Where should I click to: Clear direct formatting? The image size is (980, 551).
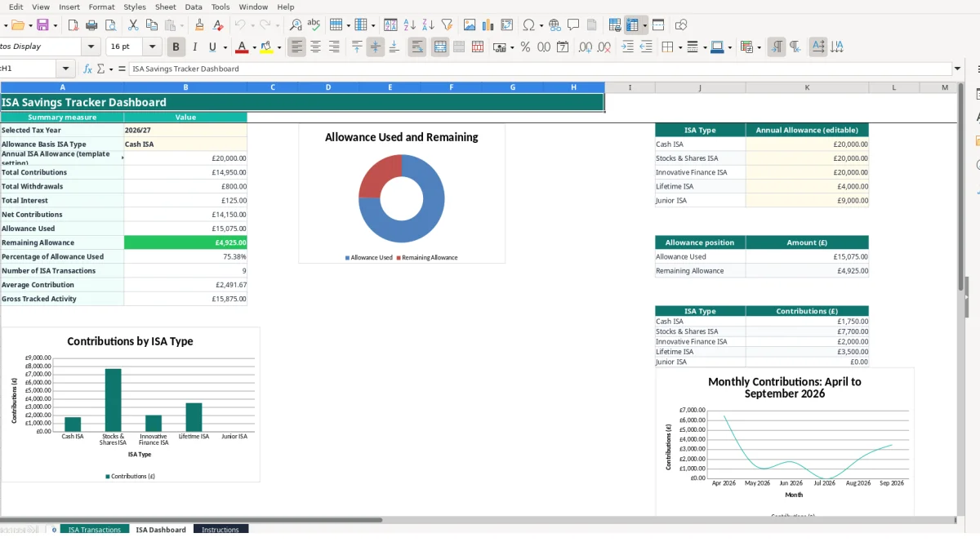[217, 25]
